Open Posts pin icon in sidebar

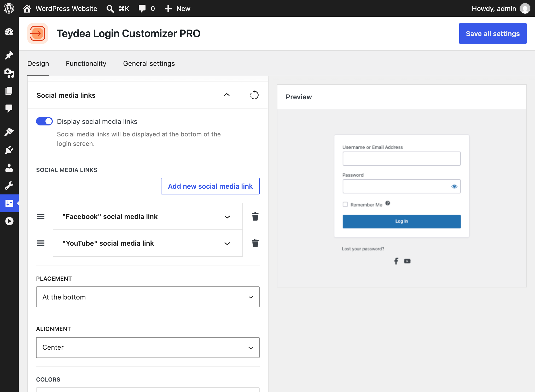click(x=9, y=55)
